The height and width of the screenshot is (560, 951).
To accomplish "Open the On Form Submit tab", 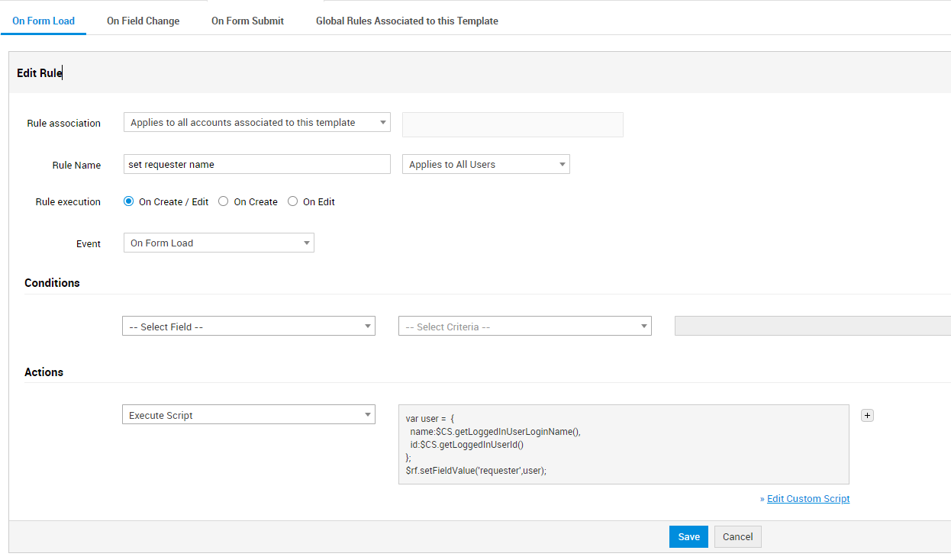I will (x=247, y=21).
